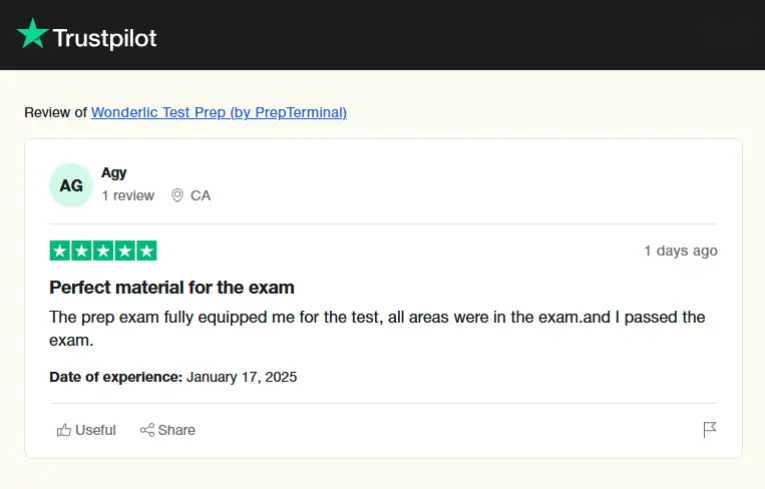
Task: Click the share network icon
Action: coord(147,430)
